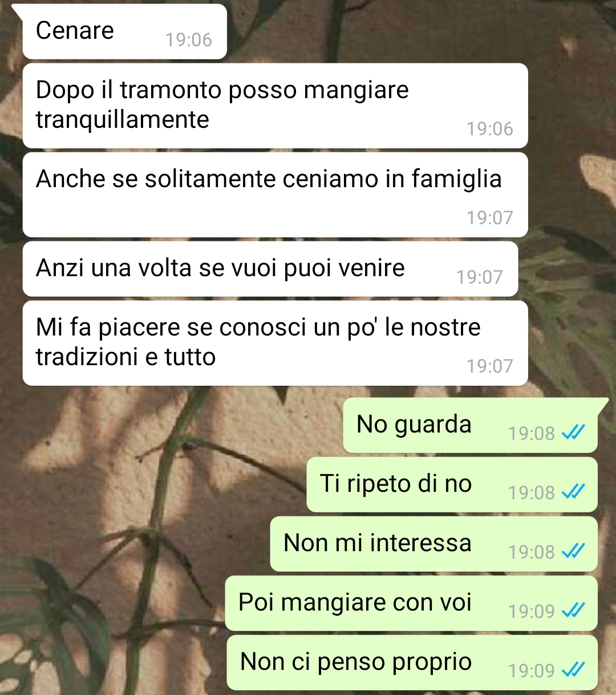Select the "Non ci penso proprio" message text
616x695 pixels.
[356, 662]
